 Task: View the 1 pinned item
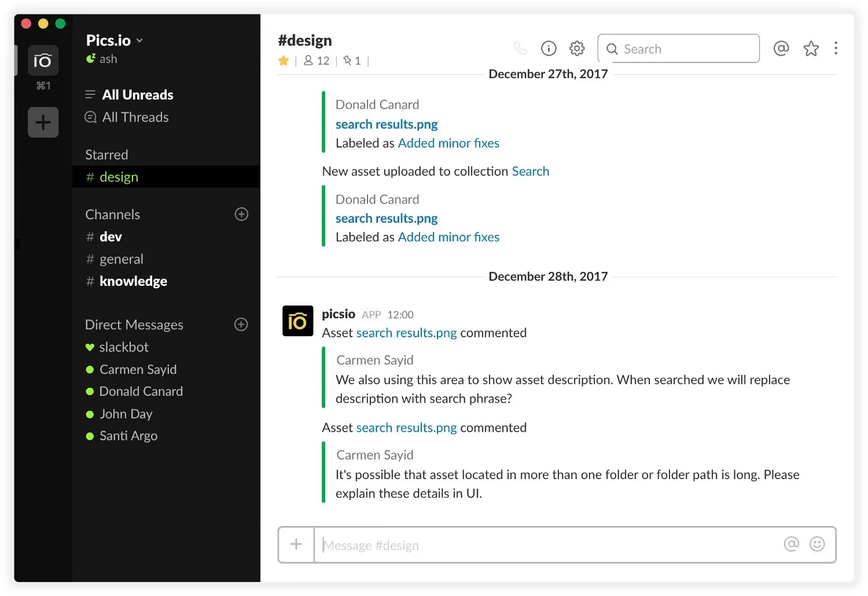352,61
